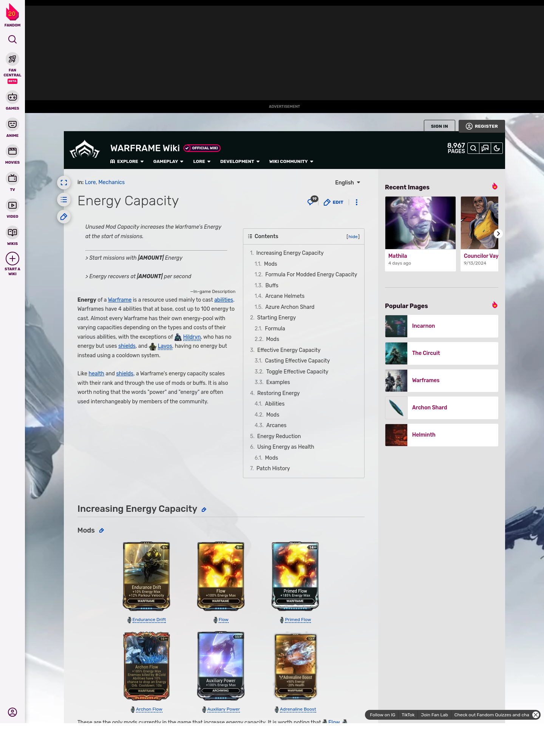Screen dimensions: 544x756
Task: Edit Increasing Energy Capacity section pencil
Action: click(x=204, y=510)
